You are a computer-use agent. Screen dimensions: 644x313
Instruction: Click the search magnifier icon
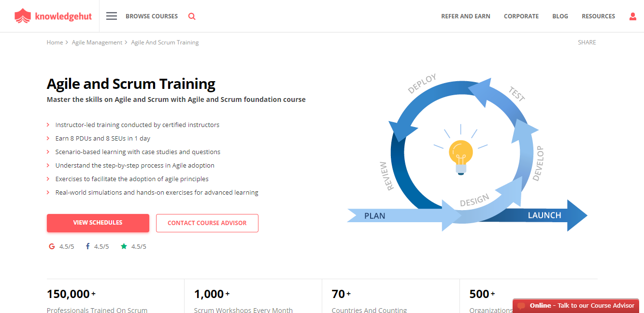tap(192, 16)
